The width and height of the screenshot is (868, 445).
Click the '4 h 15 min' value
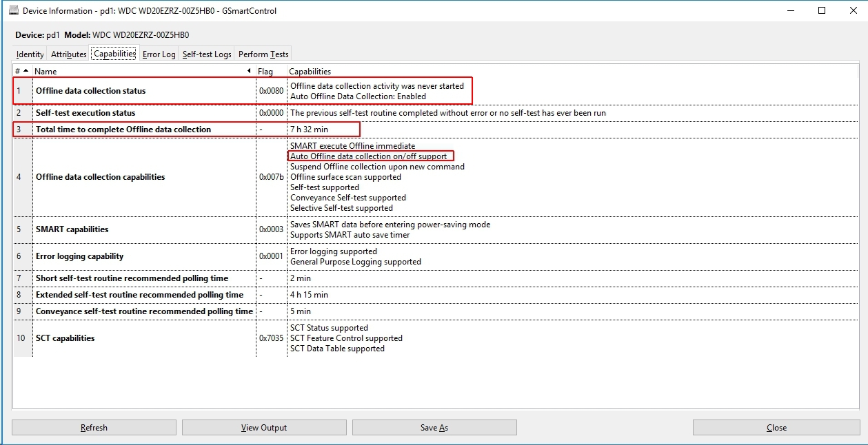309,295
